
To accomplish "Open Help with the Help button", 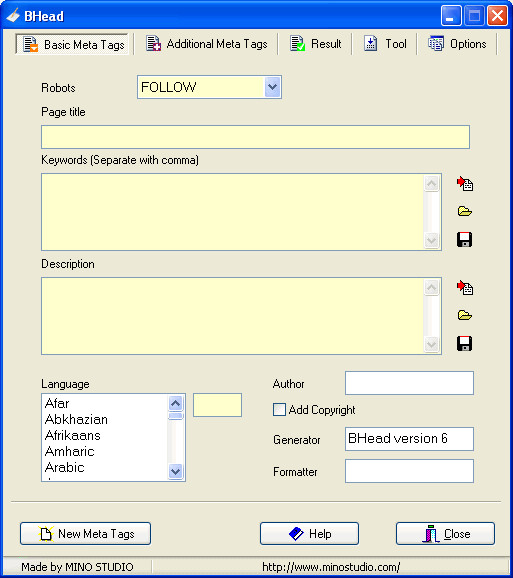I will pos(310,533).
